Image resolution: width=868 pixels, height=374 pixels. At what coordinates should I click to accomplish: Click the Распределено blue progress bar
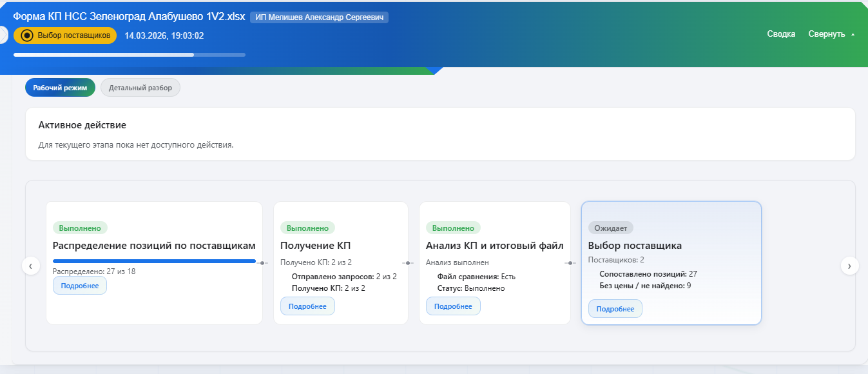[154, 261]
